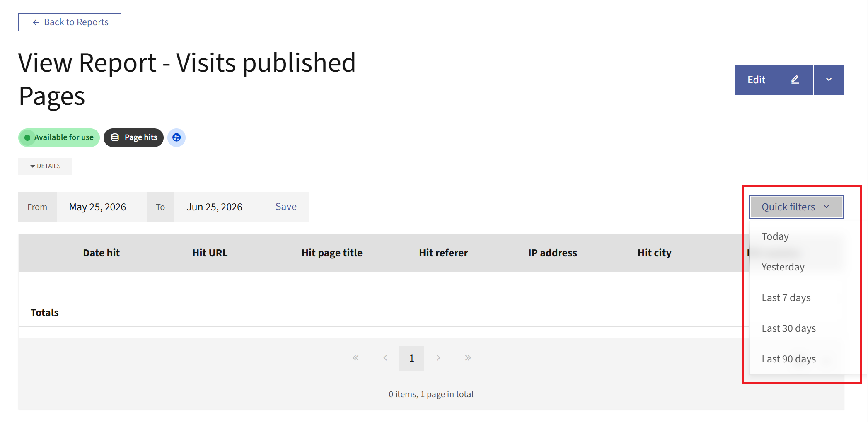Click the blue globe icon badge
This screenshot has height=422, width=868.
(177, 137)
